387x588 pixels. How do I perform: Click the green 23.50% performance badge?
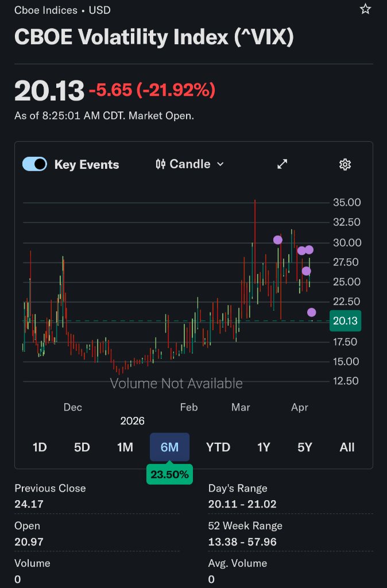[x=169, y=475]
